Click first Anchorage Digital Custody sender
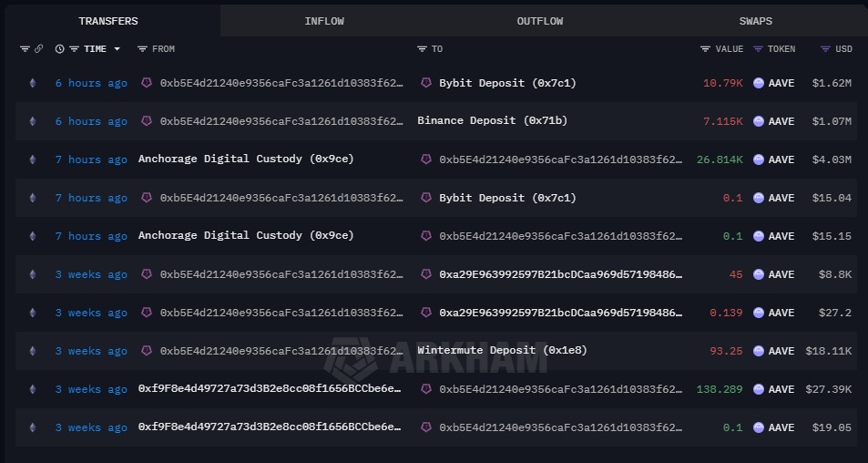 coord(246,159)
